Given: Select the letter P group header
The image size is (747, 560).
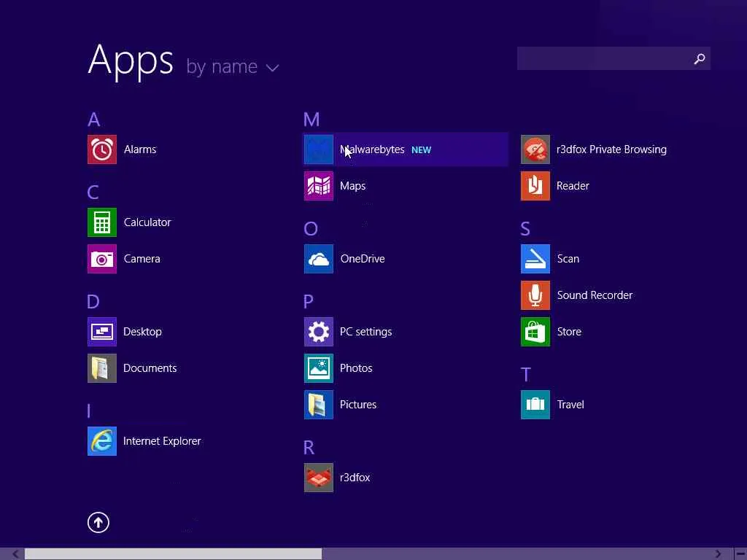Looking at the screenshot, I should 309,302.
